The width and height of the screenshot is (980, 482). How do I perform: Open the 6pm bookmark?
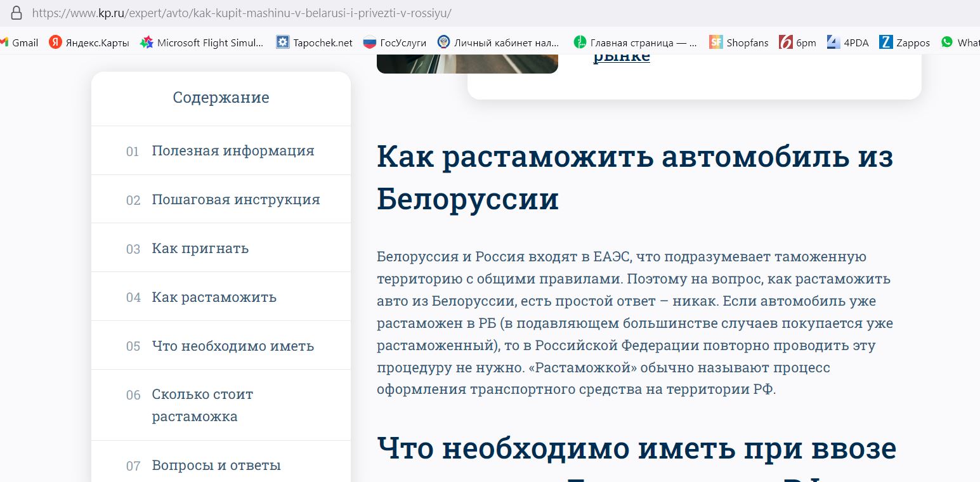[798, 42]
